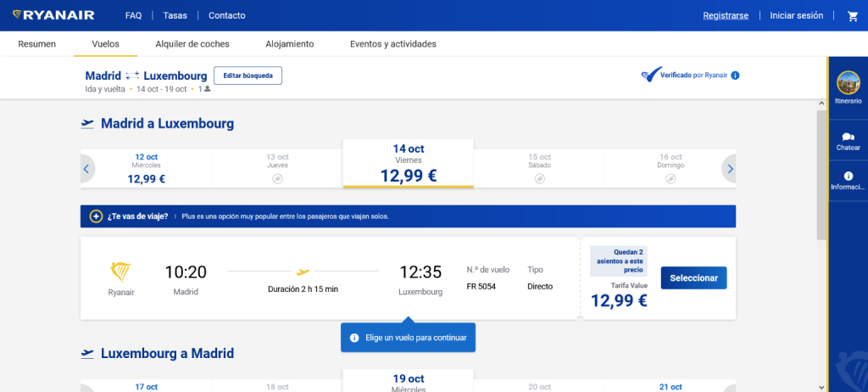Viewport: 868px width, 392px height.
Task: Select the 14 oct Viernes date
Action: click(408, 164)
